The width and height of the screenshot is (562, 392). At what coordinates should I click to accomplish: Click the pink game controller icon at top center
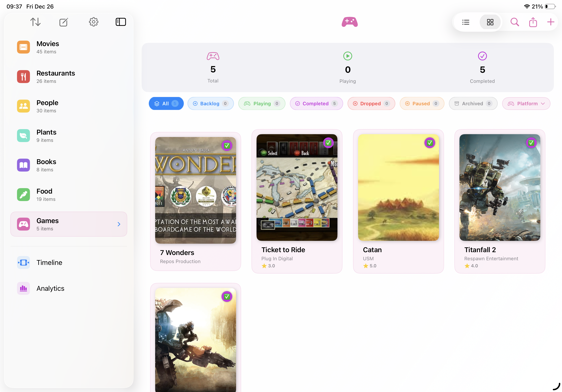[349, 22]
